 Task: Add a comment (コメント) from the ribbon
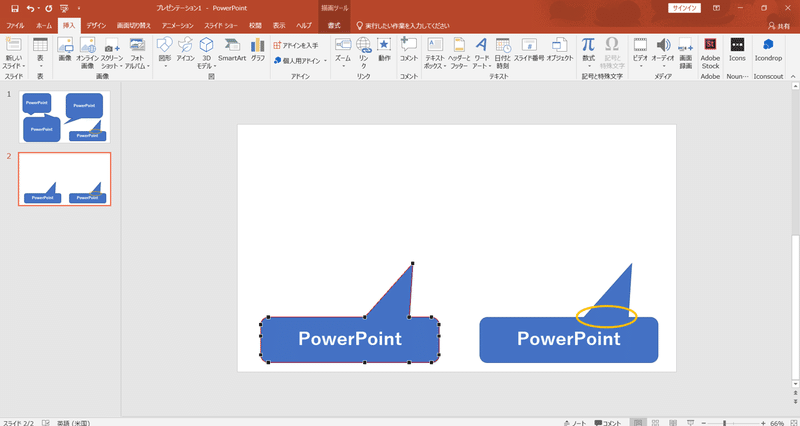click(x=409, y=50)
